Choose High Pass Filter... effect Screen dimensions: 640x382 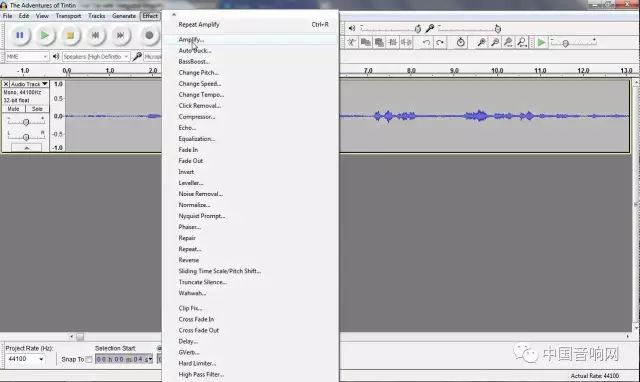(251, 374)
